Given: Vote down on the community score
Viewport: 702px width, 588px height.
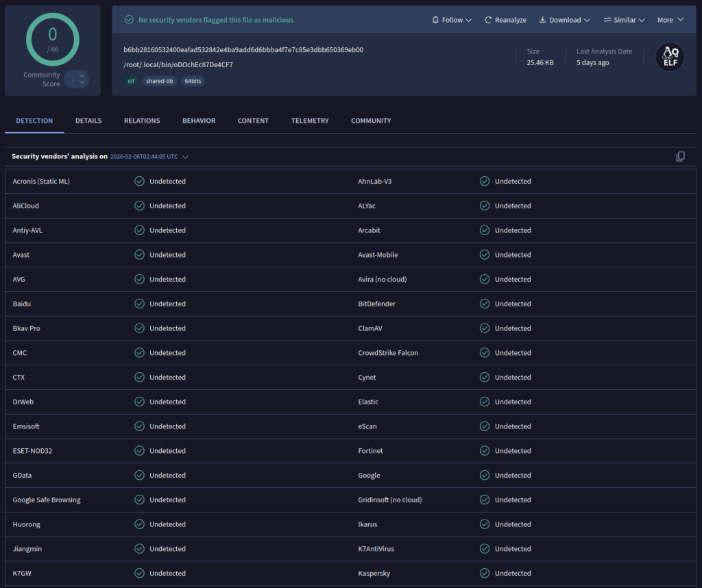Looking at the screenshot, I should tap(82, 83).
